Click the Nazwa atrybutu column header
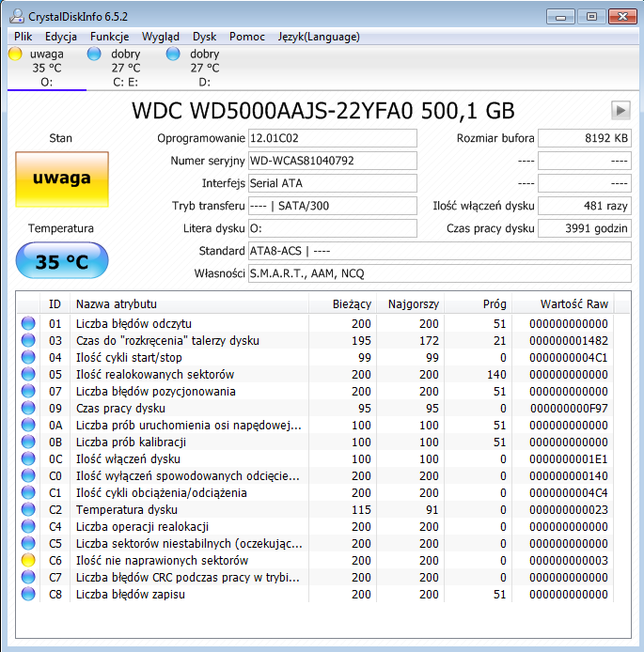The image size is (644, 652). pyautogui.click(x=189, y=304)
